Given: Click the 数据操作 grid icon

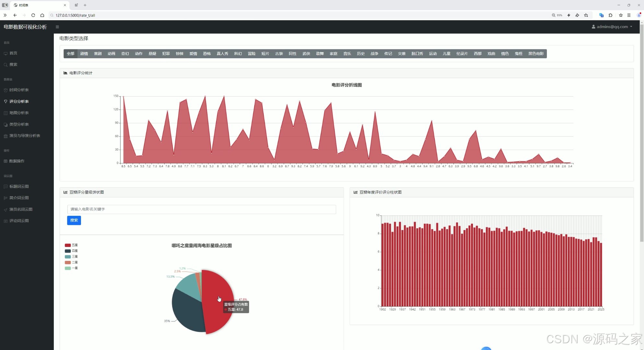Looking at the screenshot, I should pos(6,161).
